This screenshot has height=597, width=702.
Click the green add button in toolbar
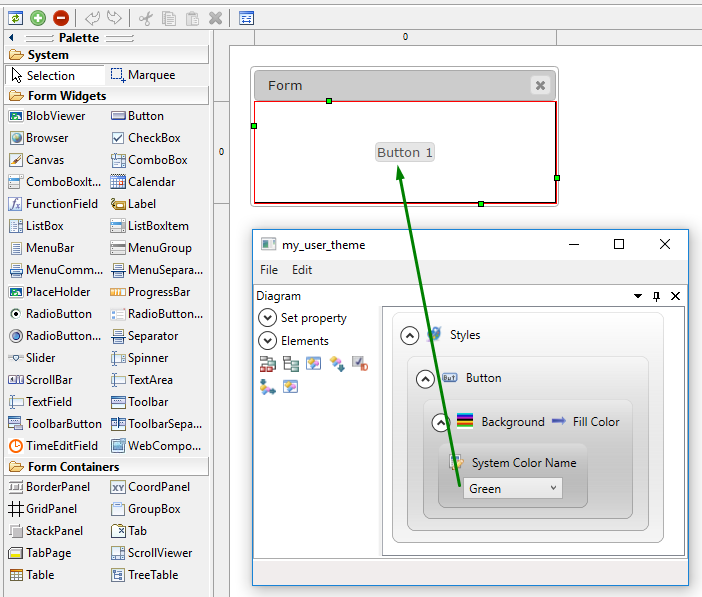(38, 18)
